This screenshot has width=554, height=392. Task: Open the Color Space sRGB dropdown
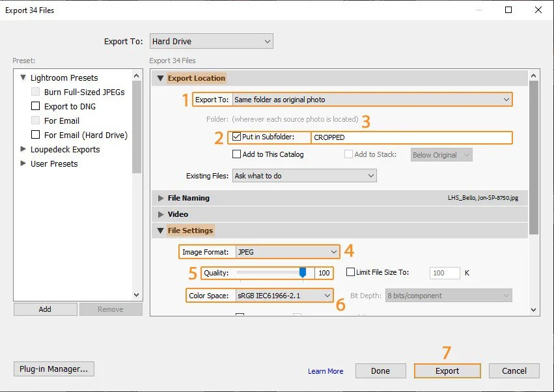pos(284,296)
